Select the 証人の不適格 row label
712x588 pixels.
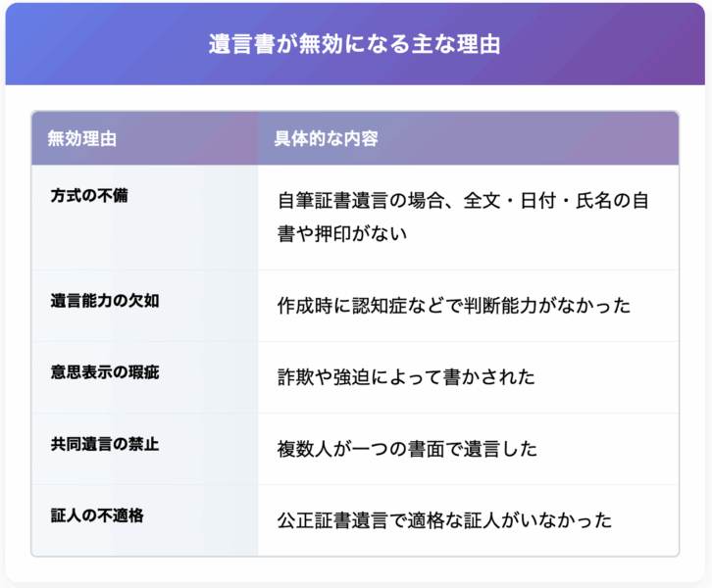pyautogui.click(x=97, y=515)
